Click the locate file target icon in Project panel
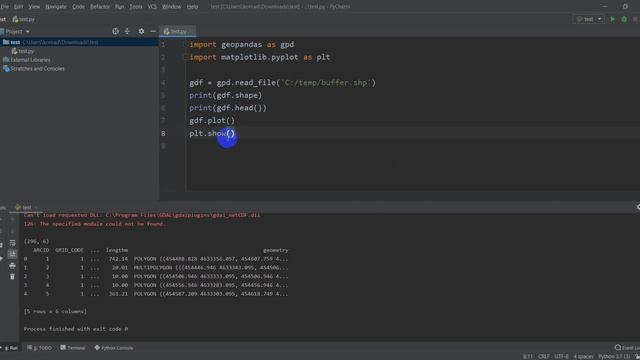The image size is (640, 360). tap(116, 31)
